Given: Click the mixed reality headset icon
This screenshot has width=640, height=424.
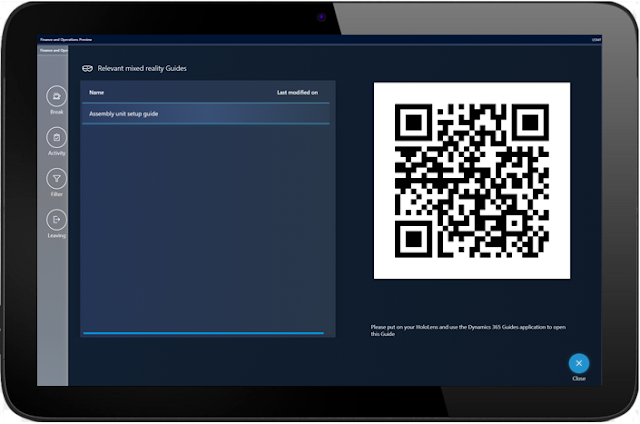Looking at the screenshot, I should (87, 69).
